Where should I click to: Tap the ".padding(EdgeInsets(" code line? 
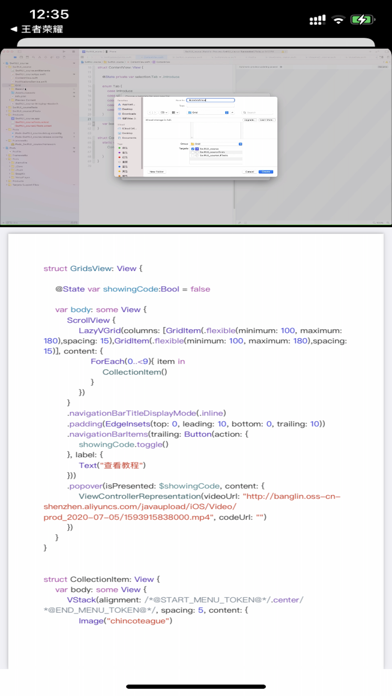click(196, 424)
